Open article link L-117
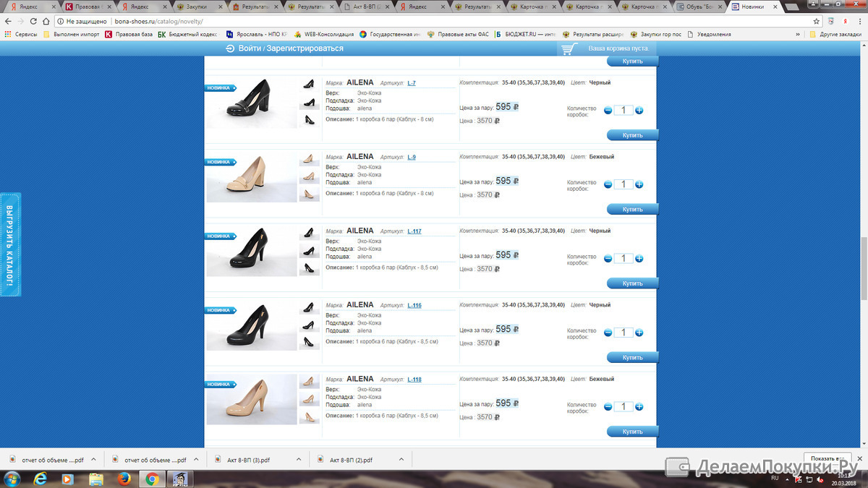 pyautogui.click(x=414, y=231)
